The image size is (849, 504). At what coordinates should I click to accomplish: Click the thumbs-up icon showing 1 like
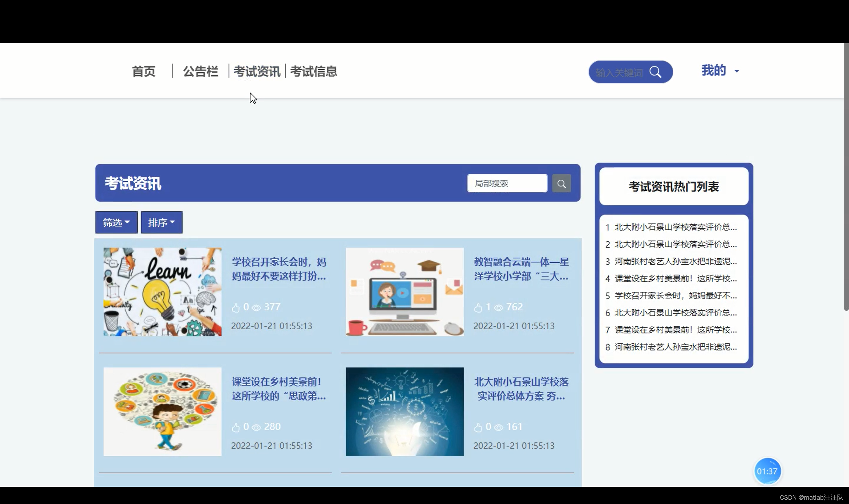[479, 307]
